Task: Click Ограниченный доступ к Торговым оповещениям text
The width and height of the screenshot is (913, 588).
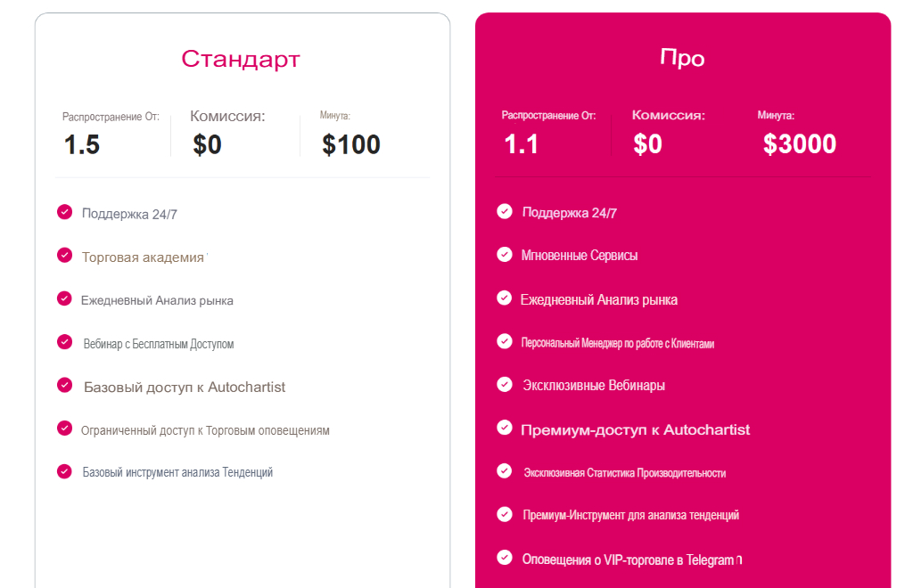Action: click(x=205, y=430)
